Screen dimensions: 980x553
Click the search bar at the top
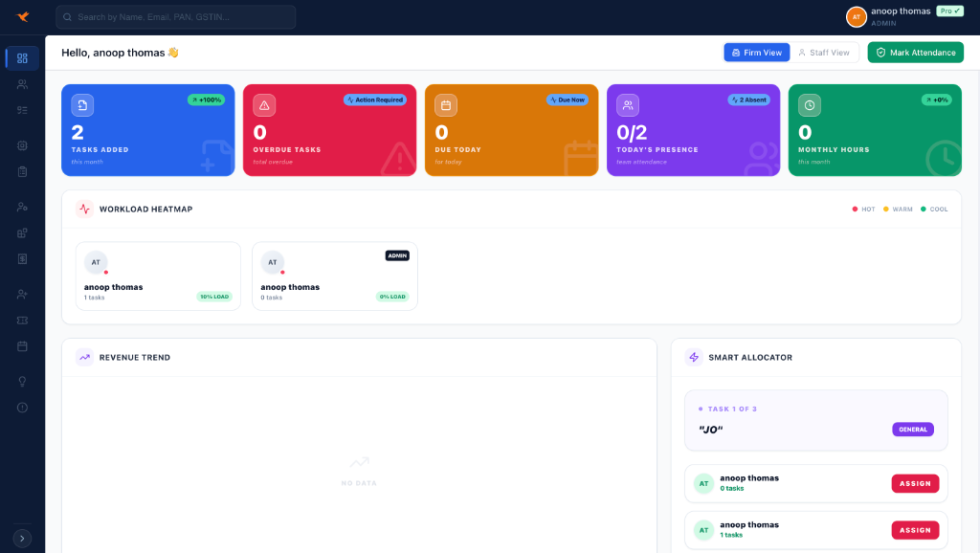(x=175, y=16)
